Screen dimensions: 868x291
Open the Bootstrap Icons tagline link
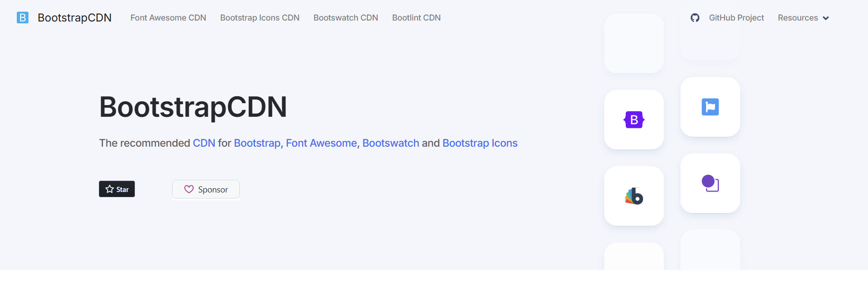[480, 143]
